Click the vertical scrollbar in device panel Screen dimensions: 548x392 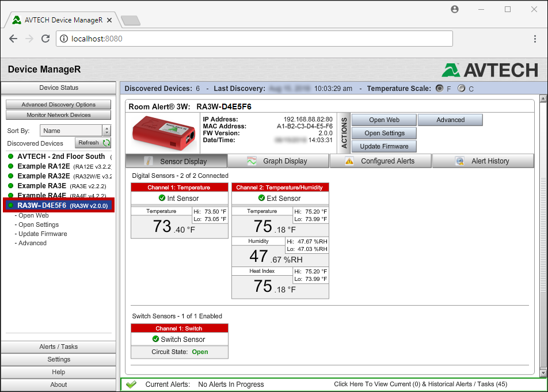coord(542,230)
